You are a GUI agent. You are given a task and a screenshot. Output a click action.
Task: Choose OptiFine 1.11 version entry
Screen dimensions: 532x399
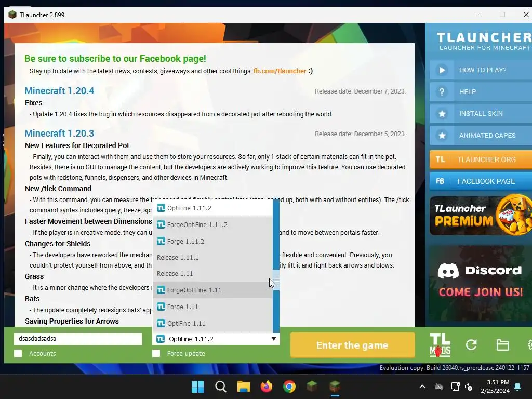(x=212, y=323)
